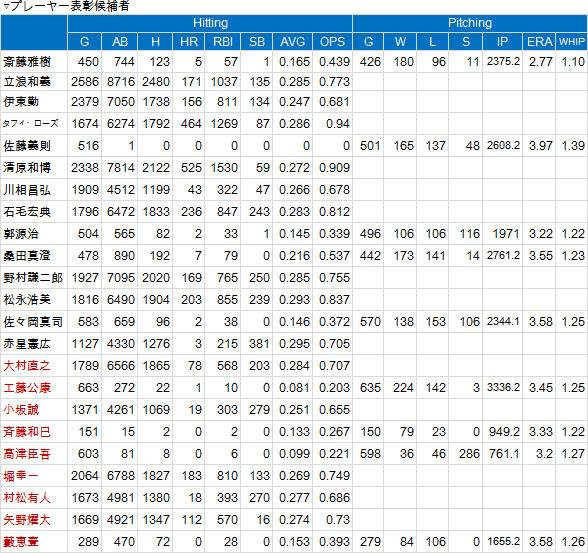Click player name 郭源治
Viewport: 588px width, 553px height.
[21, 234]
